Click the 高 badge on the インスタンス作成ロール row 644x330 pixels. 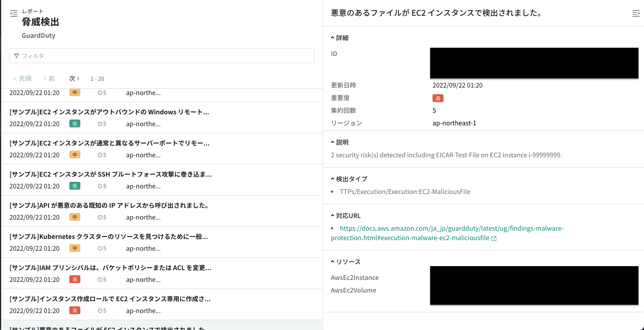pyautogui.click(x=75, y=310)
